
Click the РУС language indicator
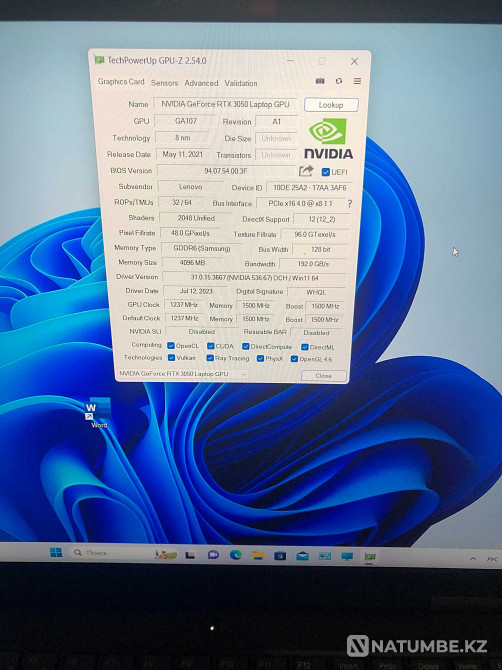pos(492,559)
